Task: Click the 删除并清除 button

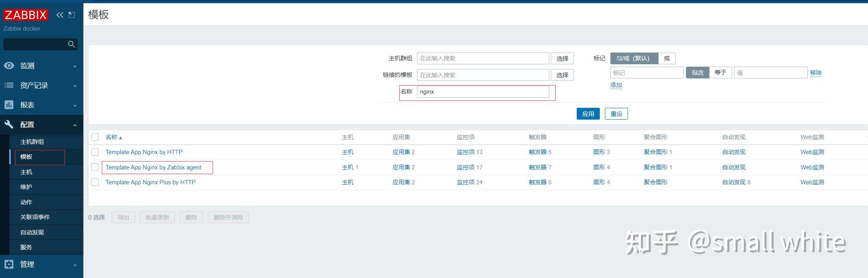Action: pos(228,217)
